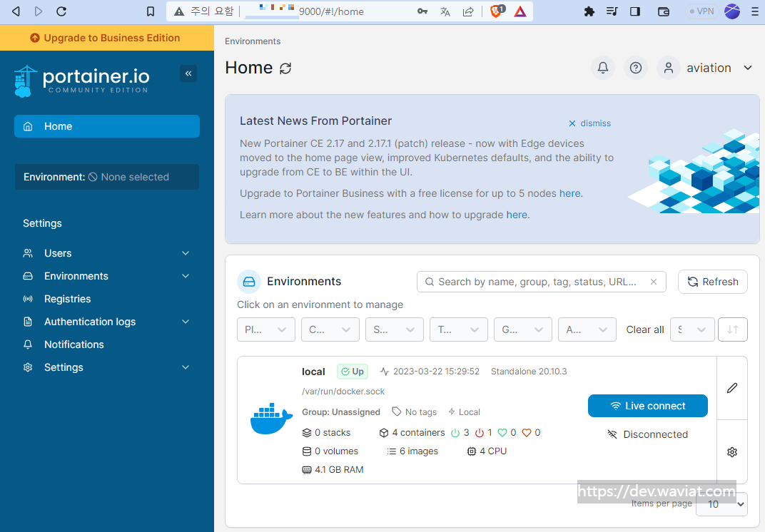The width and height of the screenshot is (765, 532).
Task: Expand the Users submenu chevron
Action: (186, 253)
